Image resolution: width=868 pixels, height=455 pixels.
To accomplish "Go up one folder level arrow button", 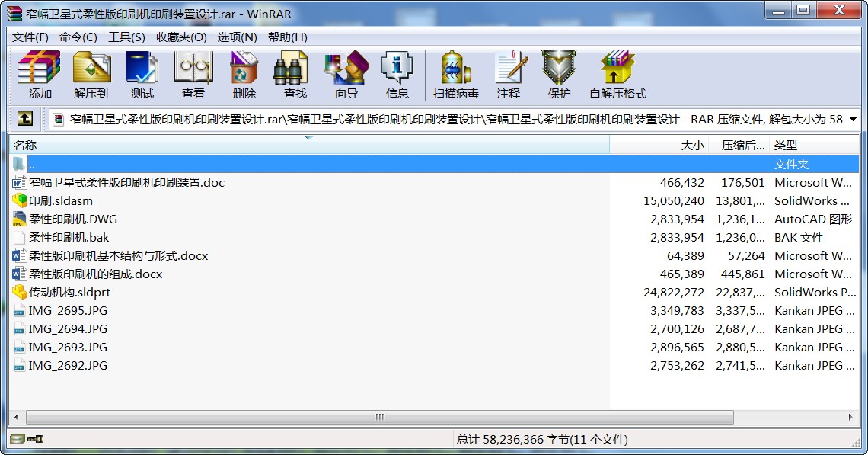I will [x=24, y=118].
